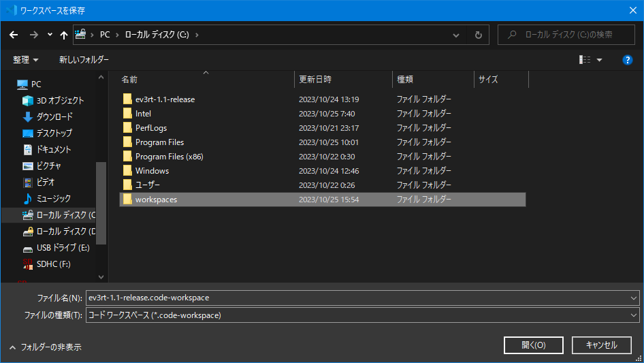Open the view options dropdown arrow
Image resolution: width=644 pixels, height=363 pixels.
pos(599,60)
